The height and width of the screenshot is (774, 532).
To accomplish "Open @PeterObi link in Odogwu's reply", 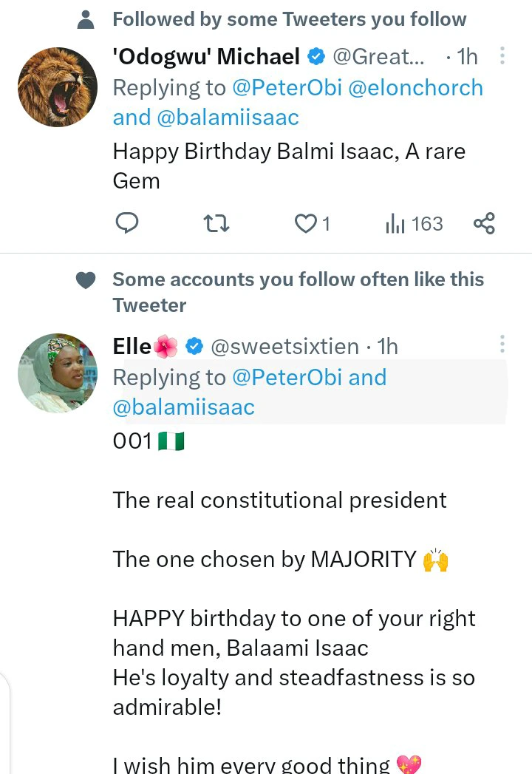I will (x=287, y=88).
